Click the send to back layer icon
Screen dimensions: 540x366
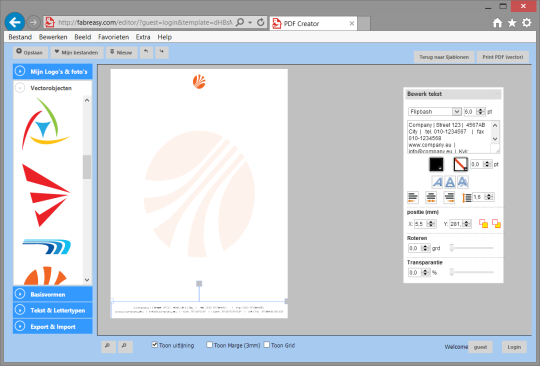496,224
